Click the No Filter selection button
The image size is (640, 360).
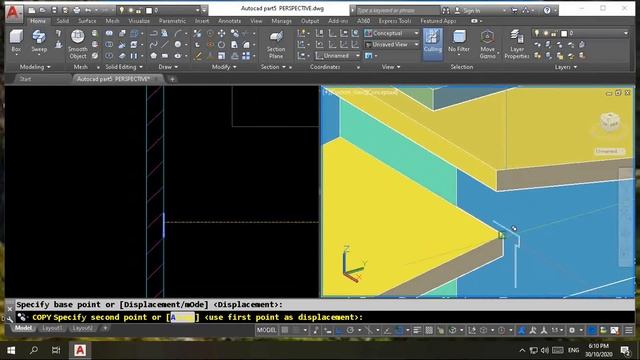coord(459,41)
